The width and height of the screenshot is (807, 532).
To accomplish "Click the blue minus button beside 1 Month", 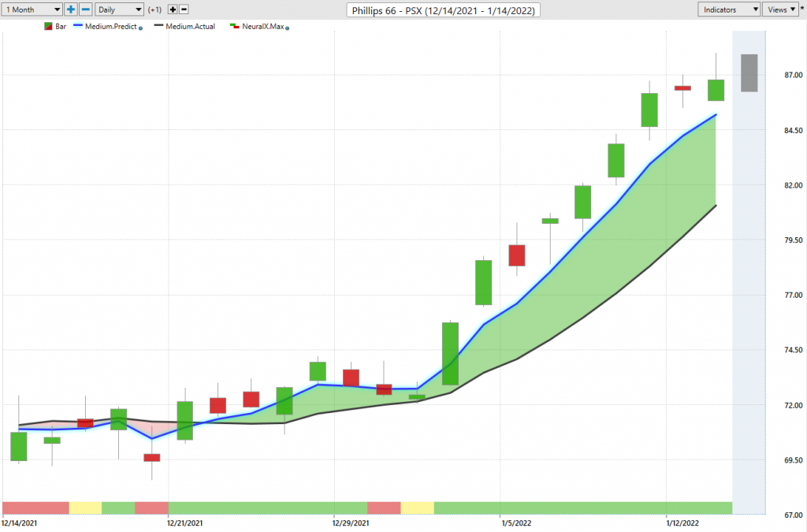I will (86, 9).
